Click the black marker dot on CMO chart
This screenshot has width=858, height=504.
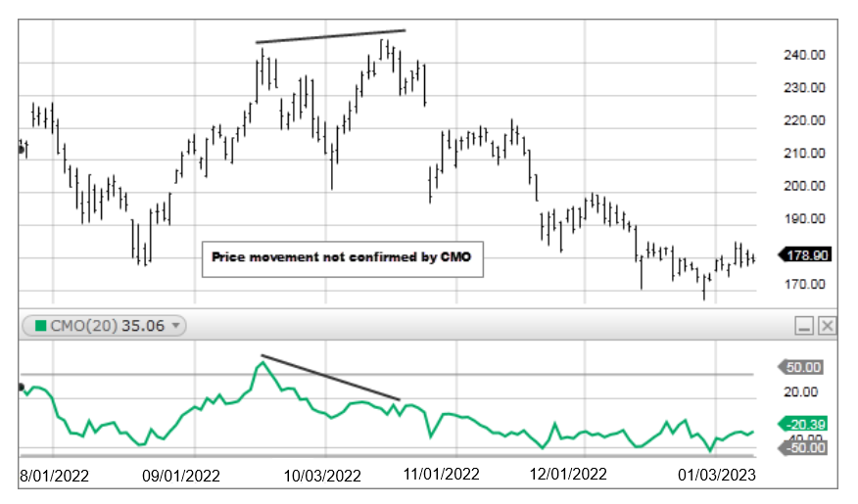[x=22, y=388]
